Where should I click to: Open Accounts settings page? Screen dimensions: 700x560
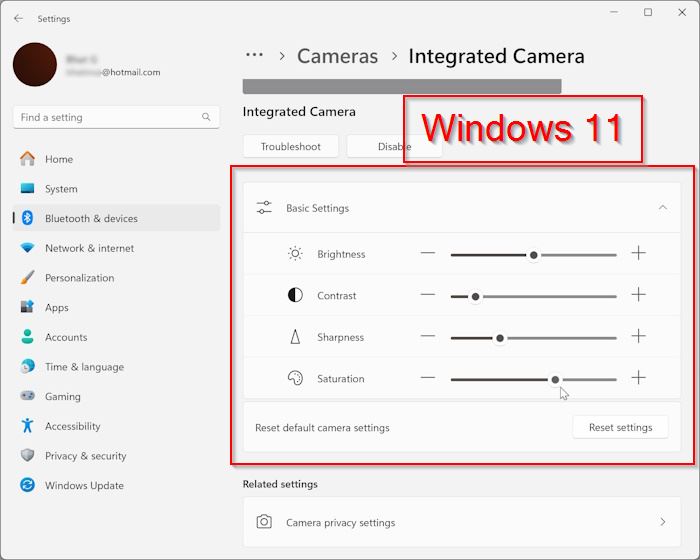(x=116, y=337)
